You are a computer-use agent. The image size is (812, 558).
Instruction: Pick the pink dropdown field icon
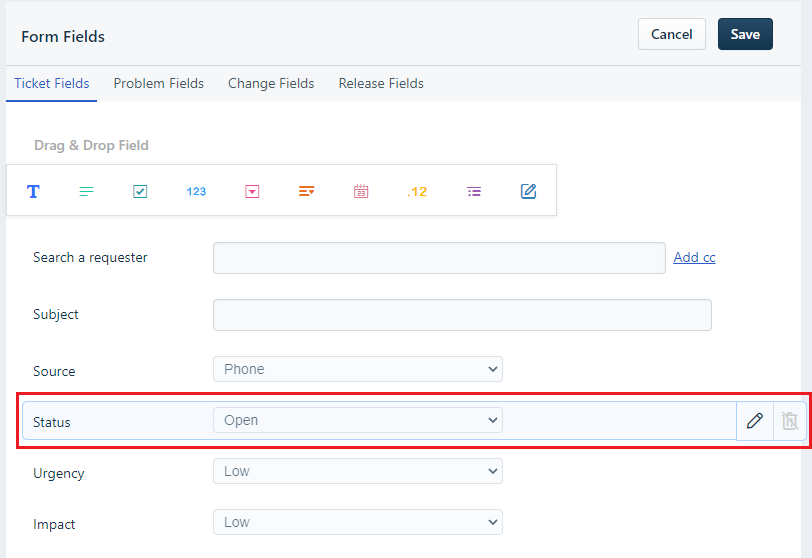(252, 192)
